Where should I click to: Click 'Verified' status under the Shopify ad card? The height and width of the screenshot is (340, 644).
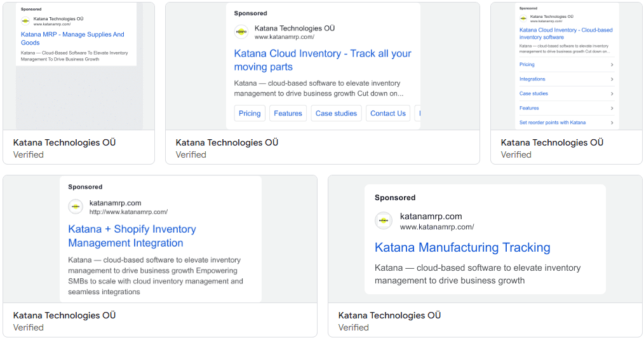pyautogui.click(x=29, y=328)
